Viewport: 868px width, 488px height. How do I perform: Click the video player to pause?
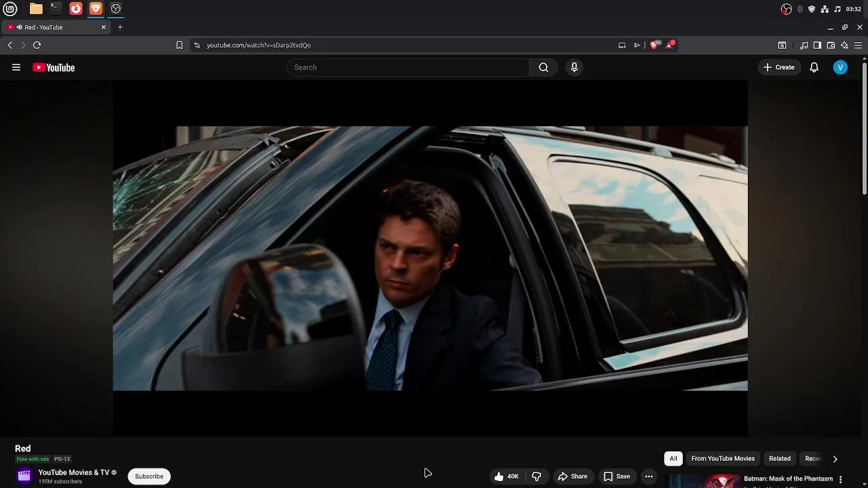pos(430,258)
